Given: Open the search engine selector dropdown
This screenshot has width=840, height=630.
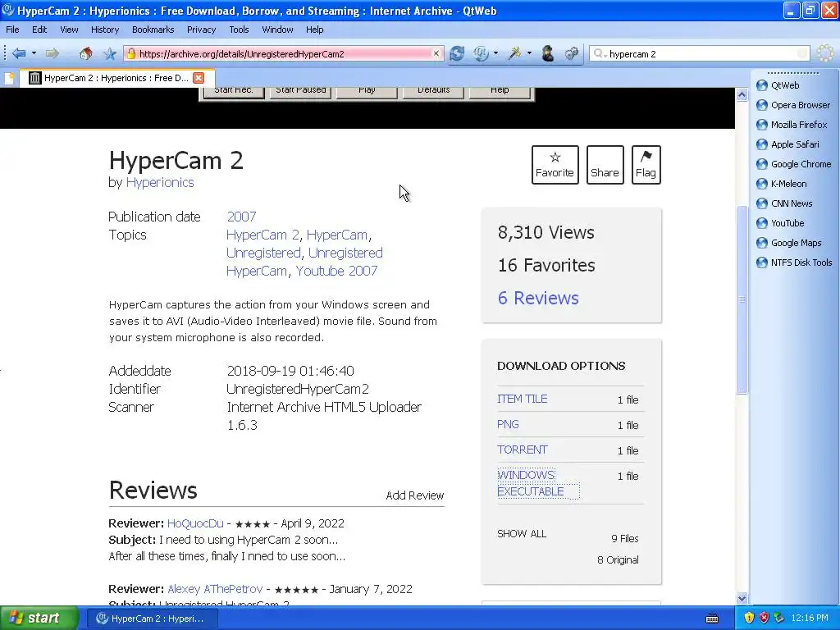Looking at the screenshot, I should pos(600,53).
